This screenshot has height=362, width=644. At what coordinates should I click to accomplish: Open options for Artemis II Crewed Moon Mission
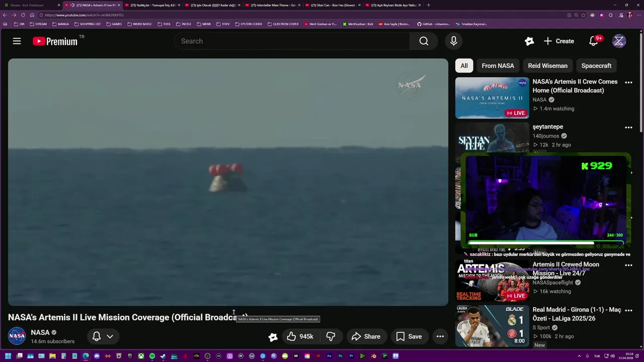click(628, 265)
